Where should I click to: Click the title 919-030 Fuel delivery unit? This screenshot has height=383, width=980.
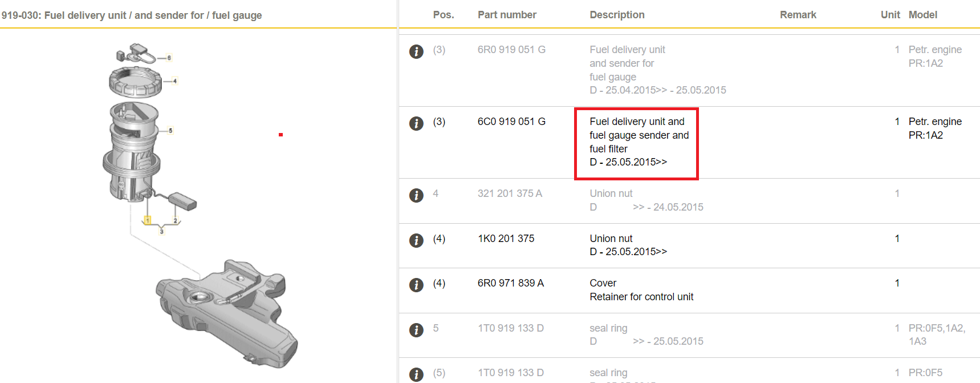point(131,15)
